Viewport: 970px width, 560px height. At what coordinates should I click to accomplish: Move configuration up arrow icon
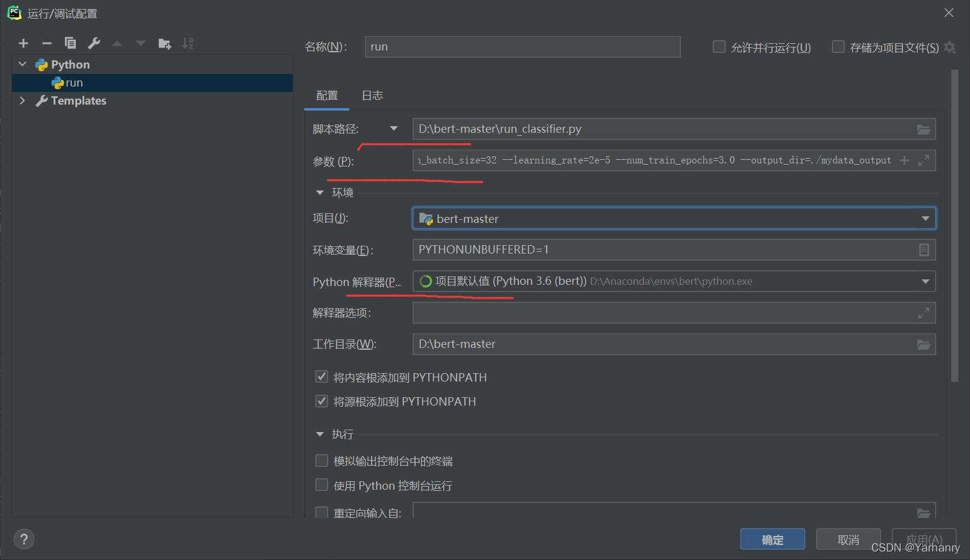pyautogui.click(x=117, y=43)
